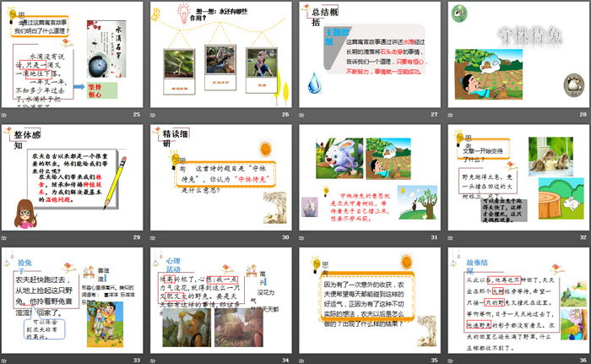Click animation star icon under slide 30
591x364 pixels.
(153, 237)
